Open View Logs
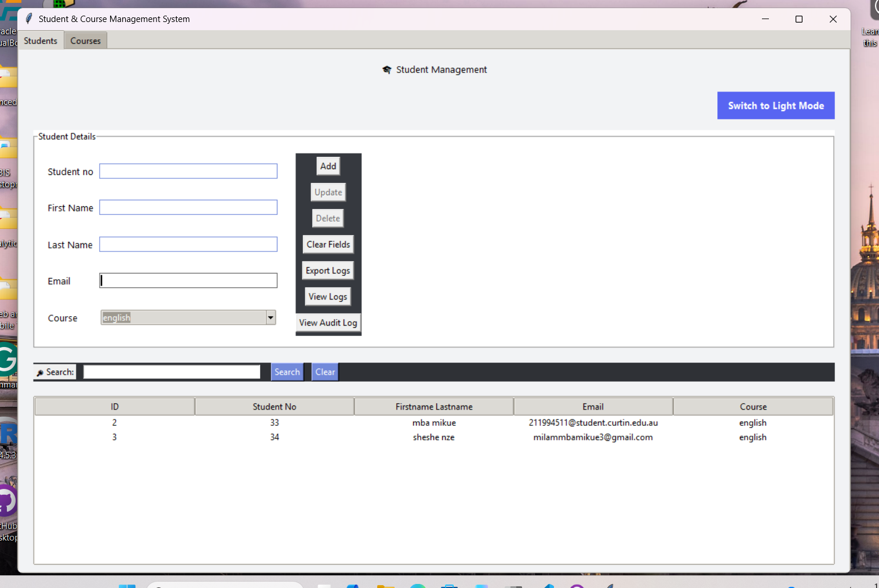Screen dimensions: 879x588 point(328,297)
